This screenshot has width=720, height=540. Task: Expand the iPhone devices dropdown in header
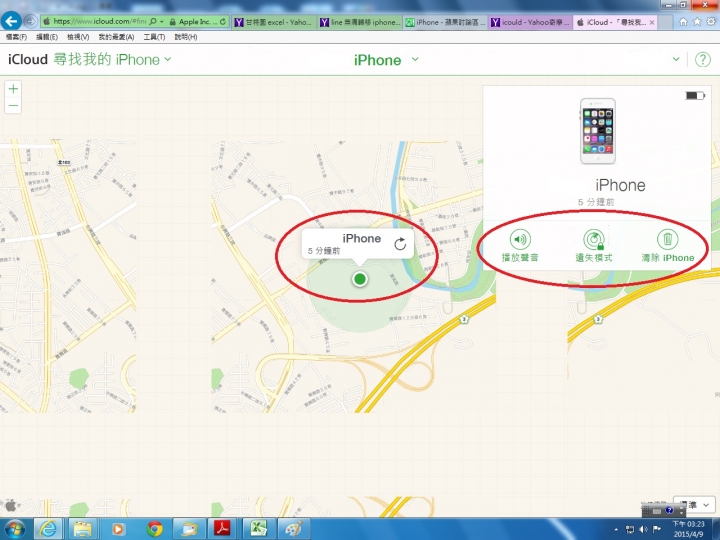pyautogui.click(x=415, y=59)
